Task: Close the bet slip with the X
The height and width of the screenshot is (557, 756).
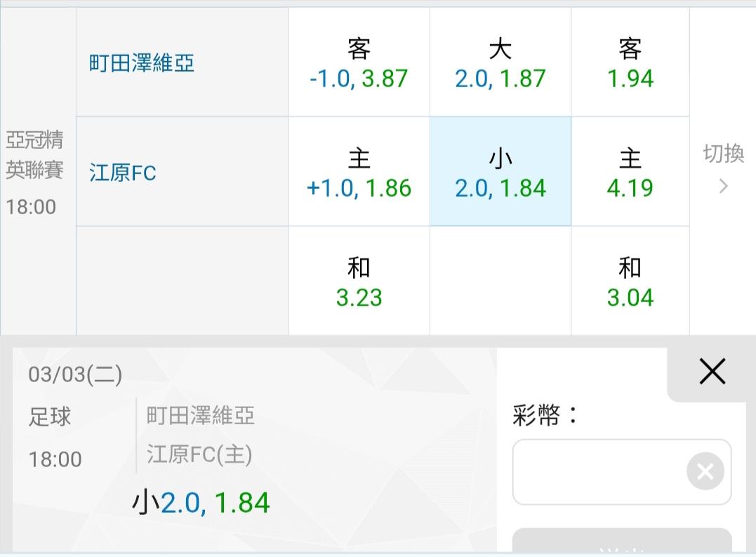Action: 712,372
